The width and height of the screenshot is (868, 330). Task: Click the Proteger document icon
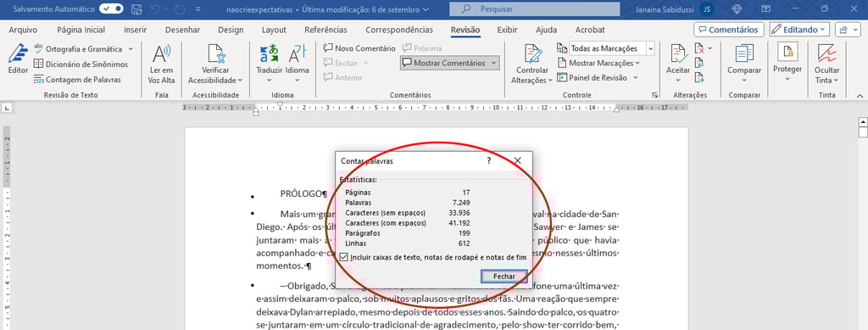coord(787,52)
